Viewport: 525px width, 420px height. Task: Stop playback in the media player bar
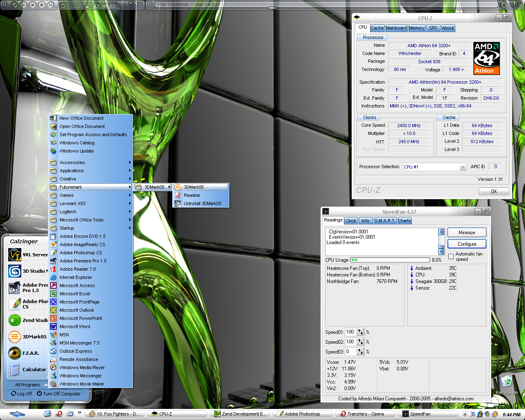tap(41, 5)
